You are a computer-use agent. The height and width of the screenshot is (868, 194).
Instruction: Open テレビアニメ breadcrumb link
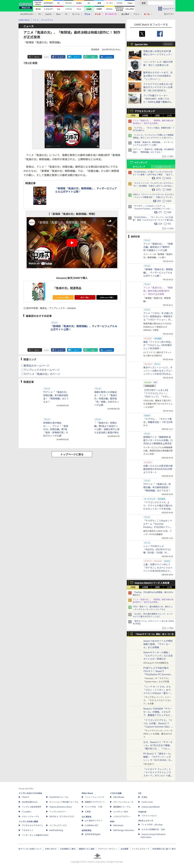(47, 20)
